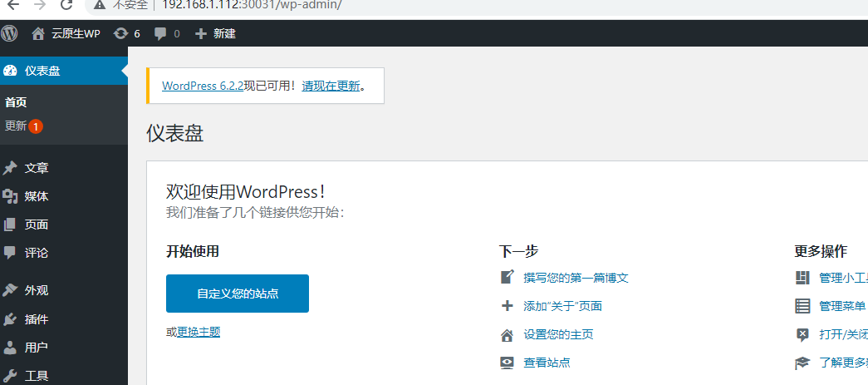Viewport: 868px width, 385px height.
Task: Click the 云原生WP site name link
Action: click(76, 34)
